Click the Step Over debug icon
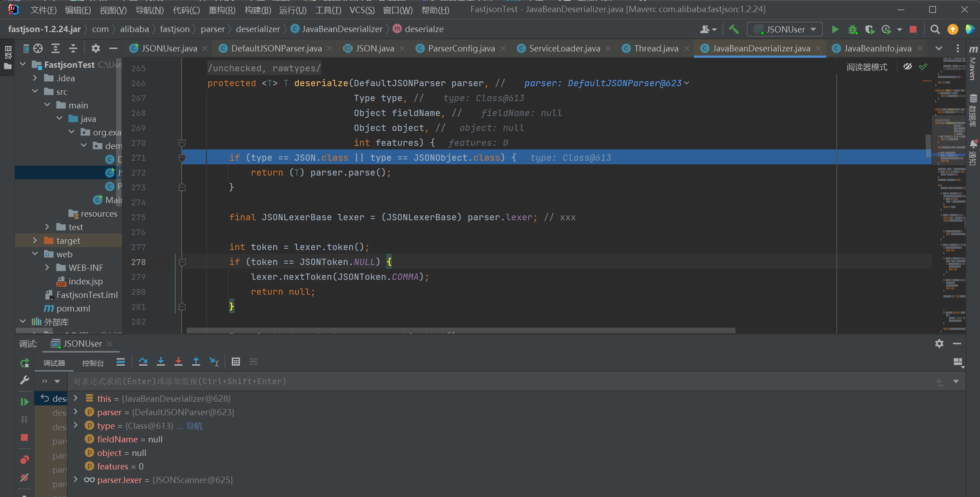This screenshot has height=497, width=980. [x=143, y=362]
